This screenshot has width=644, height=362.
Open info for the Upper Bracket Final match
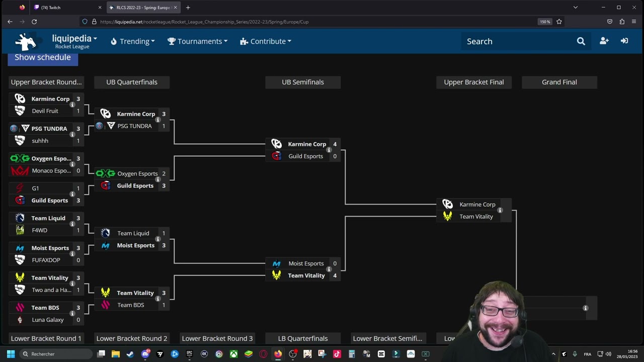pos(500,210)
